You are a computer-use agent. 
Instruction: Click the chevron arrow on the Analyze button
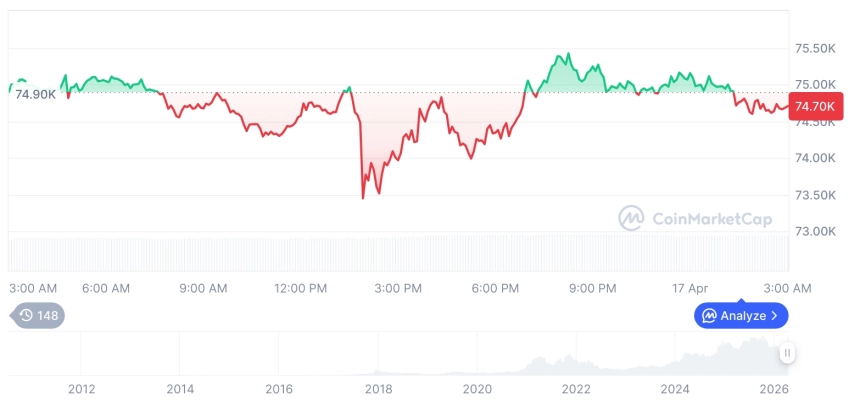click(775, 316)
